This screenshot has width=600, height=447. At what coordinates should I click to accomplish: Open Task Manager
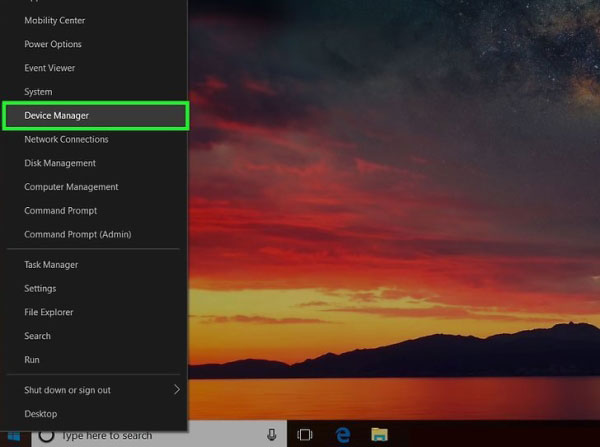[51, 265]
